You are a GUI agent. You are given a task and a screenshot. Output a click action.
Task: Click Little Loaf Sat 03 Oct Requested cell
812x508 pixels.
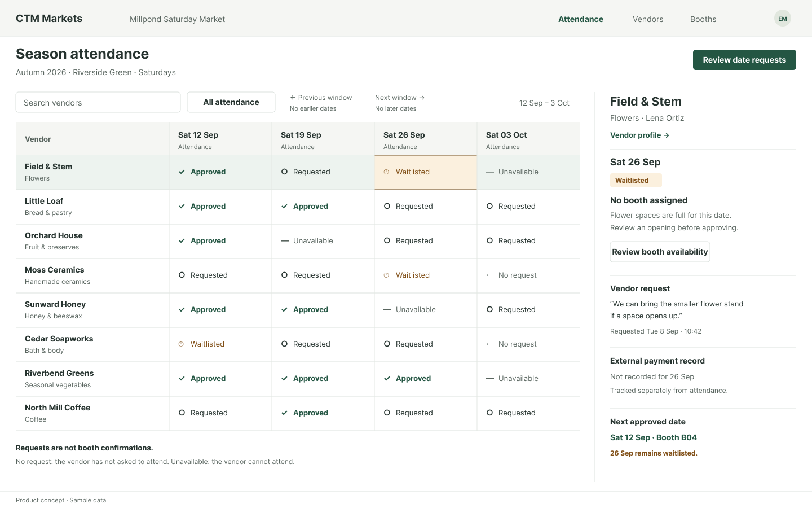pos(528,207)
